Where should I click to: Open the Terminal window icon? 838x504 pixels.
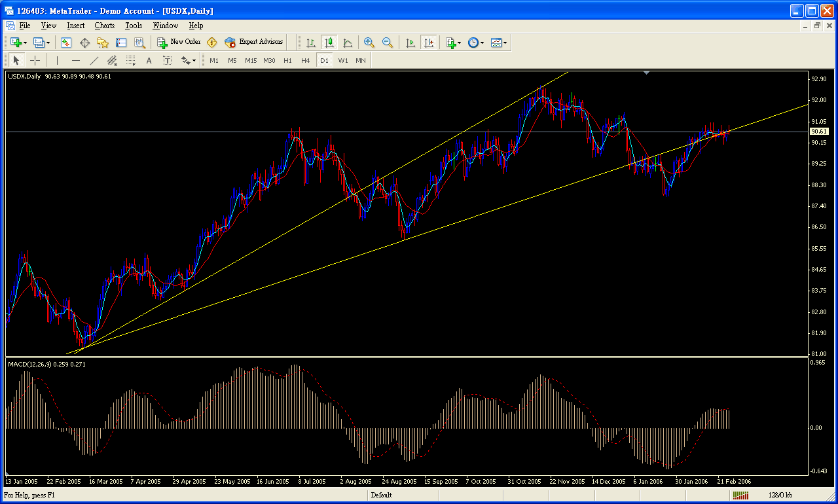click(121, 43)
